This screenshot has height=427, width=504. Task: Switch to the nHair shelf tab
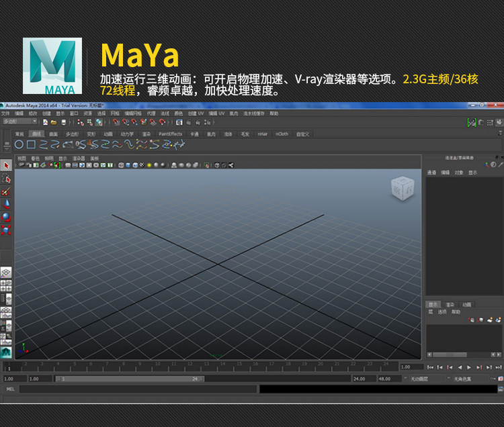[x=262, y=134]
